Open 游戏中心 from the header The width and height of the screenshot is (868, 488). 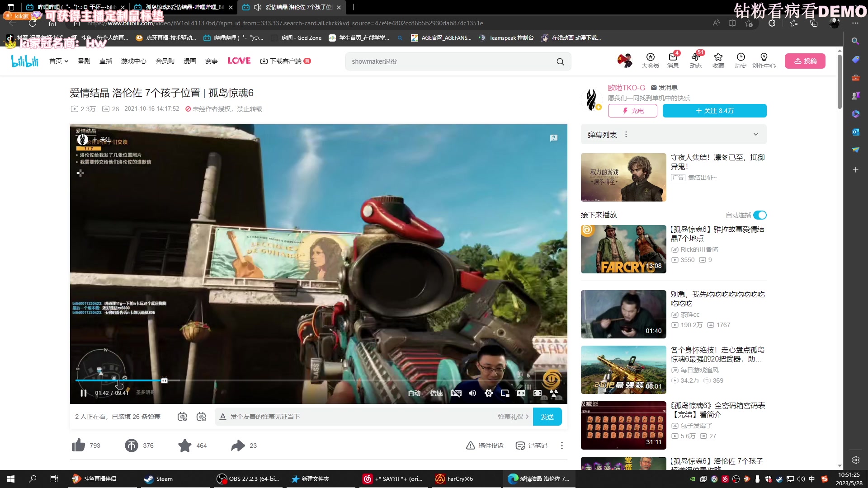(x=133, y=61)
